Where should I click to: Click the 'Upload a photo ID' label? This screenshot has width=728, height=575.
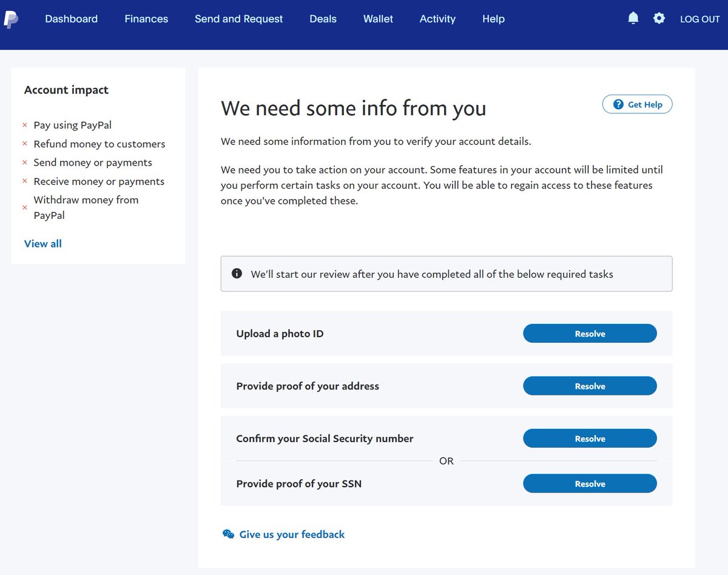point(280,334)
